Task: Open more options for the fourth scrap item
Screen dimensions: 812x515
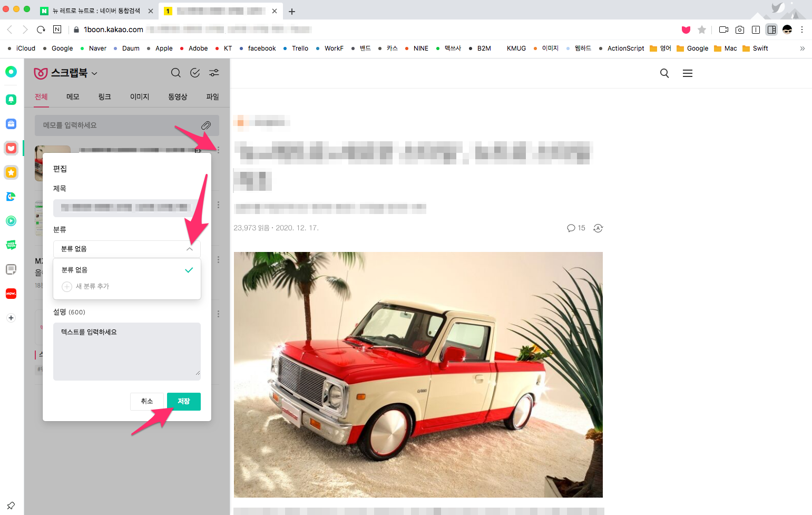Action: pos(218,314)
